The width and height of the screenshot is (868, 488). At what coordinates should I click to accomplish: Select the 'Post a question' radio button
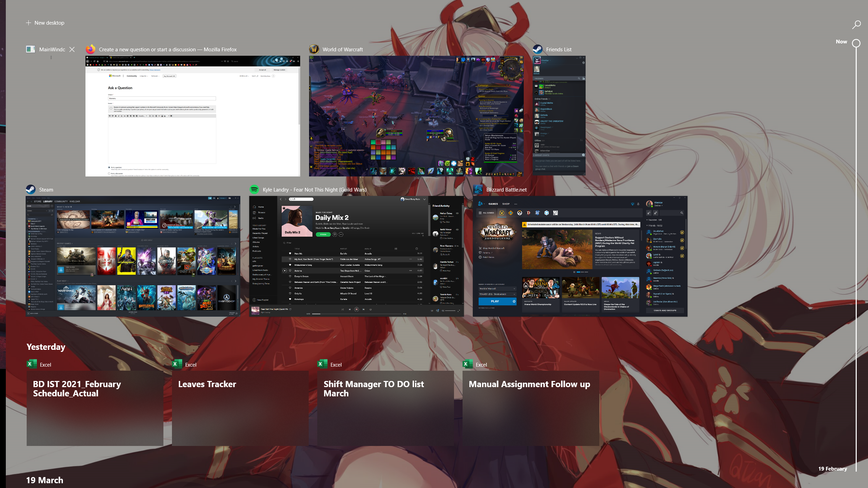coord(109,168)
